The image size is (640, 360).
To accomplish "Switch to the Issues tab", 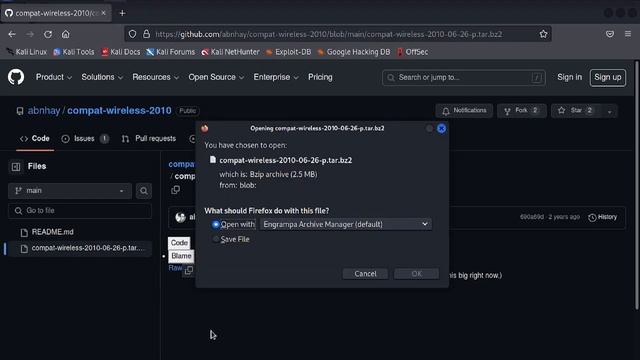I will tap(84, 139).
